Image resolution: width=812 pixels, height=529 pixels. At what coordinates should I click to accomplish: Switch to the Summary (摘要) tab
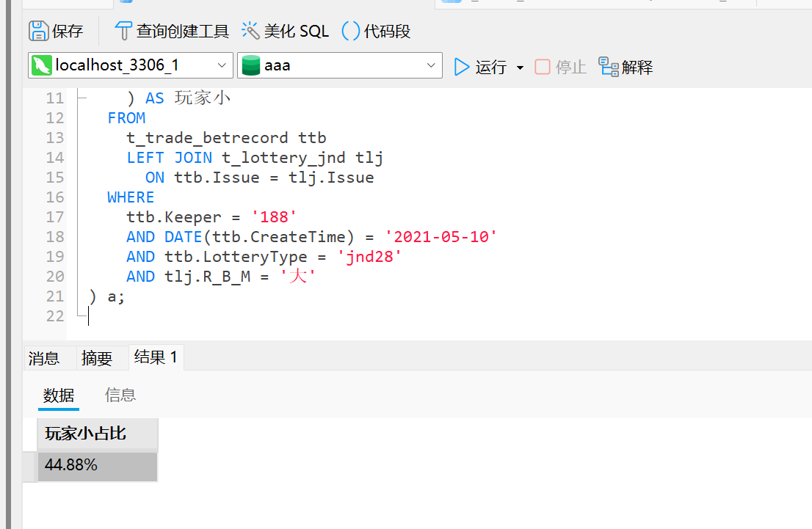click(97, 358)
